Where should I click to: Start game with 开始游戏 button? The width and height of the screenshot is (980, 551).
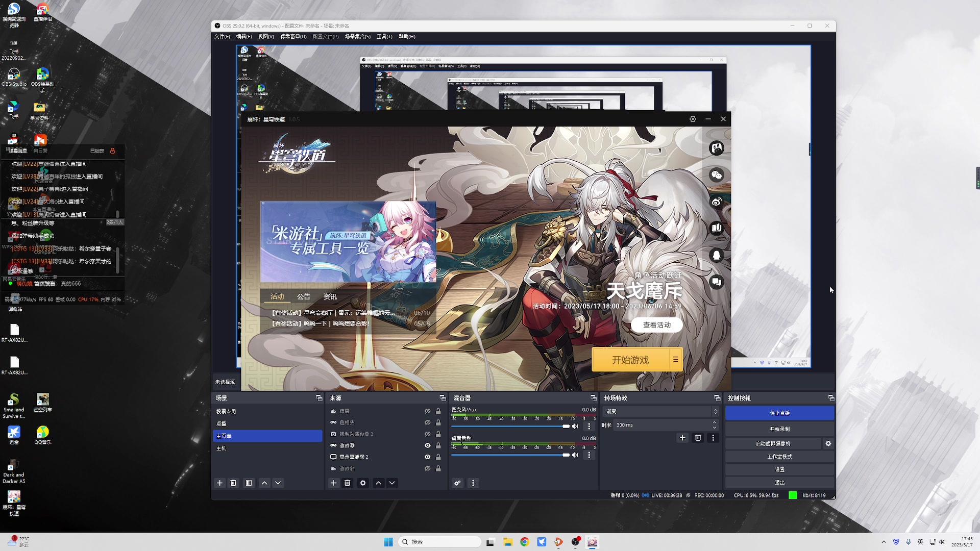(630, 360)
